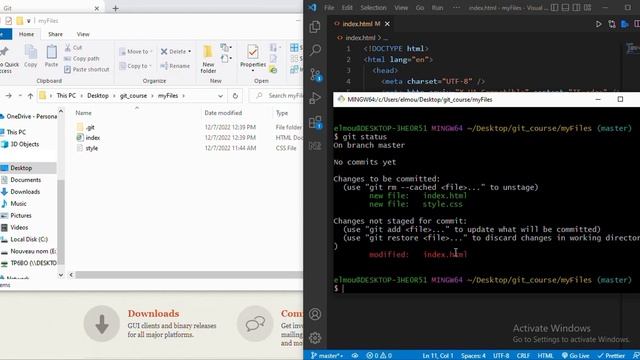The width and height of the screenshot is (640, 360).
Task: Click the Up arrow navigation button
Action: (30, 96)
